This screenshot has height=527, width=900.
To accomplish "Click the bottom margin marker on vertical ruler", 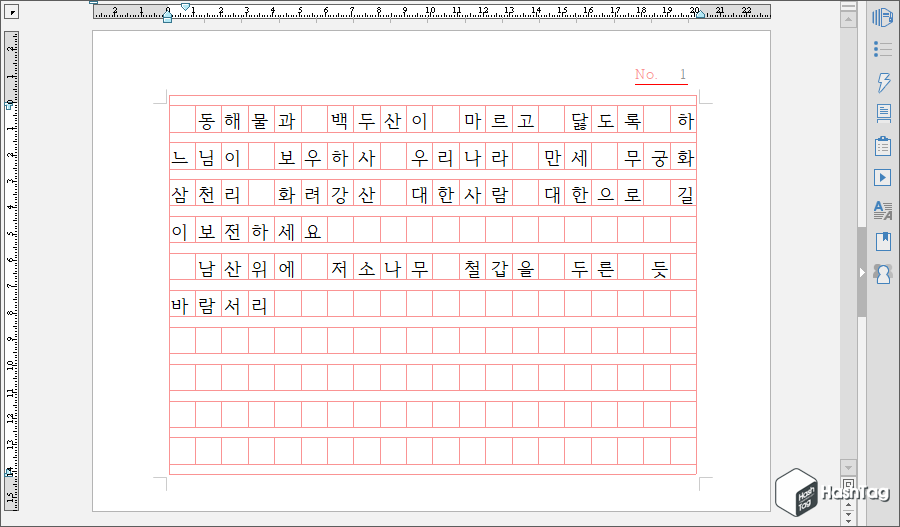I will click(x=9, y=472).
